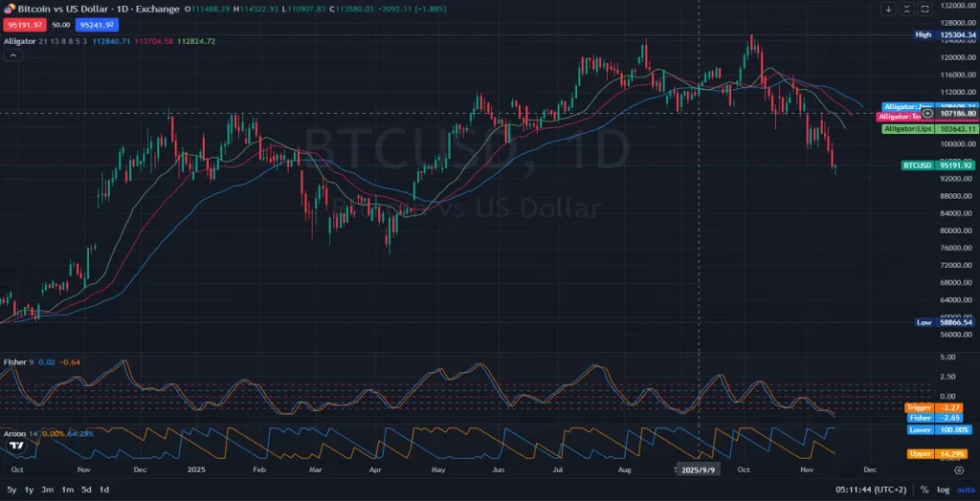Click the Aroon Upper 14.29% label
This screenshot has width=980, height=501.
point(938,454)
